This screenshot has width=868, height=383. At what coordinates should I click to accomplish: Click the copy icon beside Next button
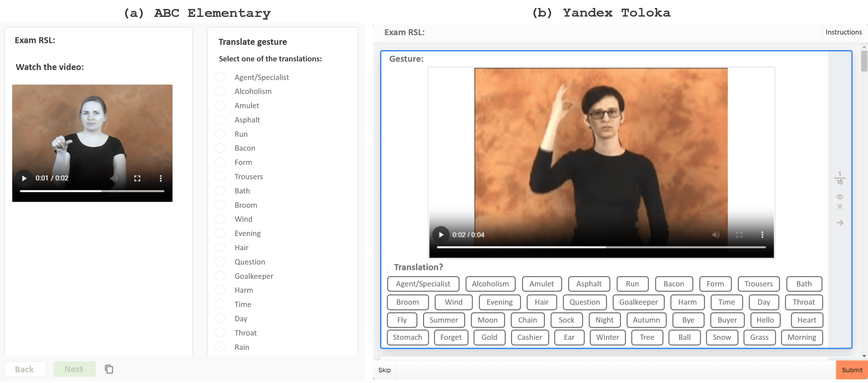109,369
